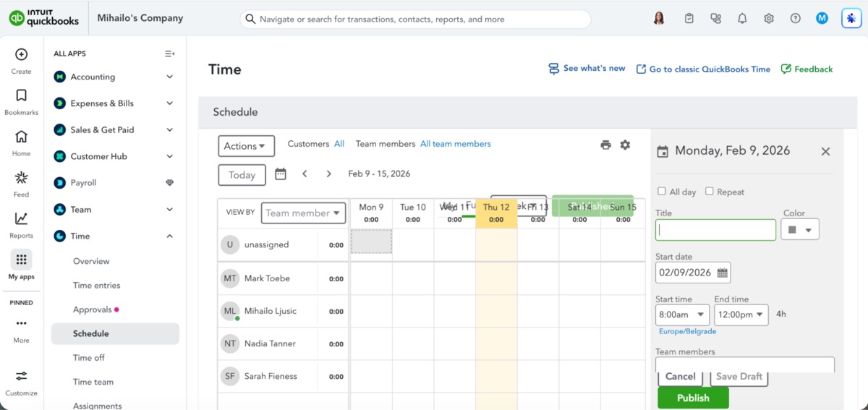Select the Nadia Tanner row

(x=284, y=343)
